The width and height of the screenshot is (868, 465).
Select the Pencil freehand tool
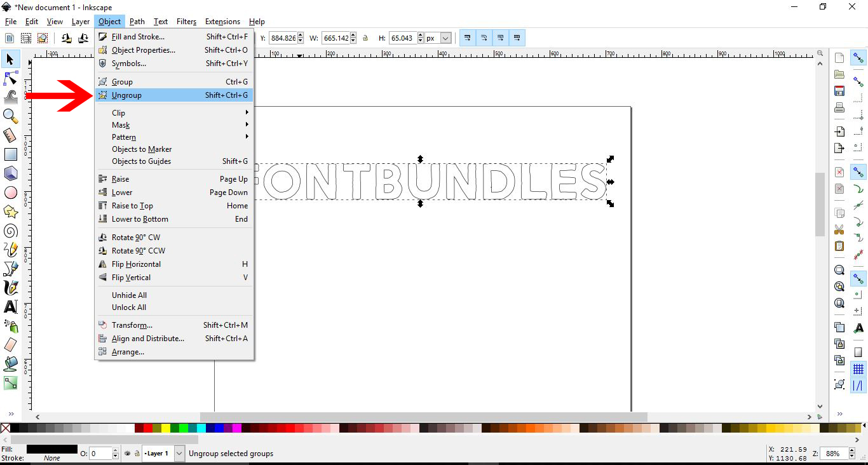pyautogui.click(x=10, y=250)
